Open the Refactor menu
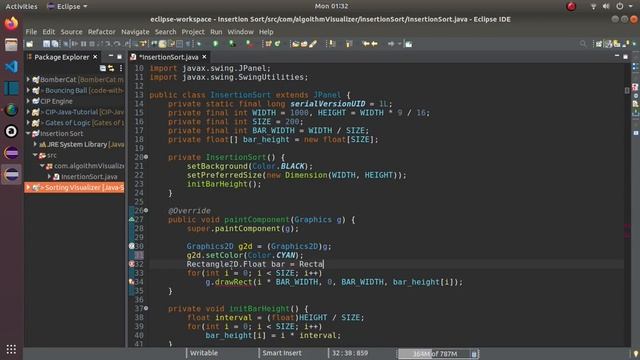 point(102,32)
